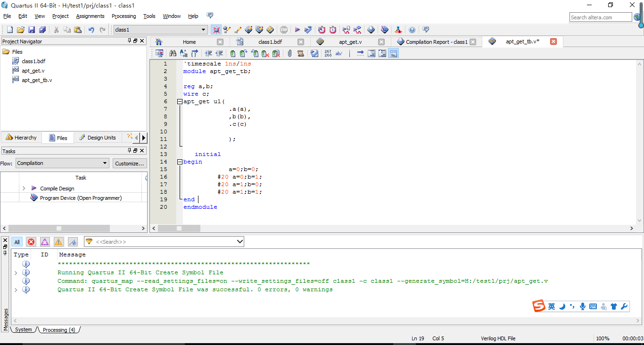Expand the Running Quartus II message row

(16, 272)
